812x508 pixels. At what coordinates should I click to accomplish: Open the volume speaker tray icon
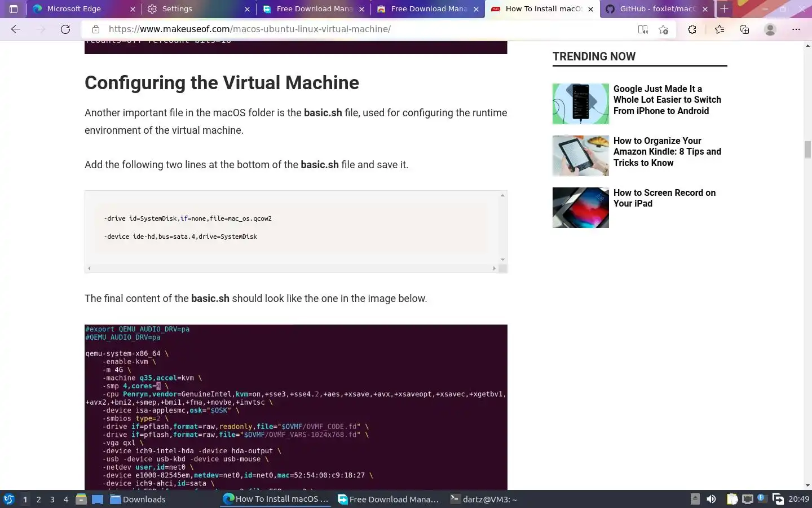click(x=712, y=499)
